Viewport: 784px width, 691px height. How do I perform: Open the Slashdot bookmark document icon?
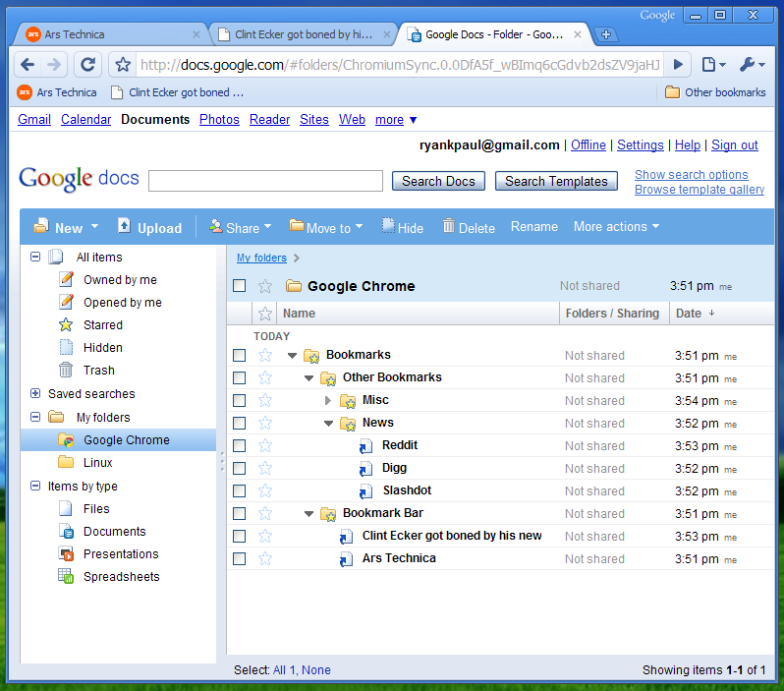366,491
